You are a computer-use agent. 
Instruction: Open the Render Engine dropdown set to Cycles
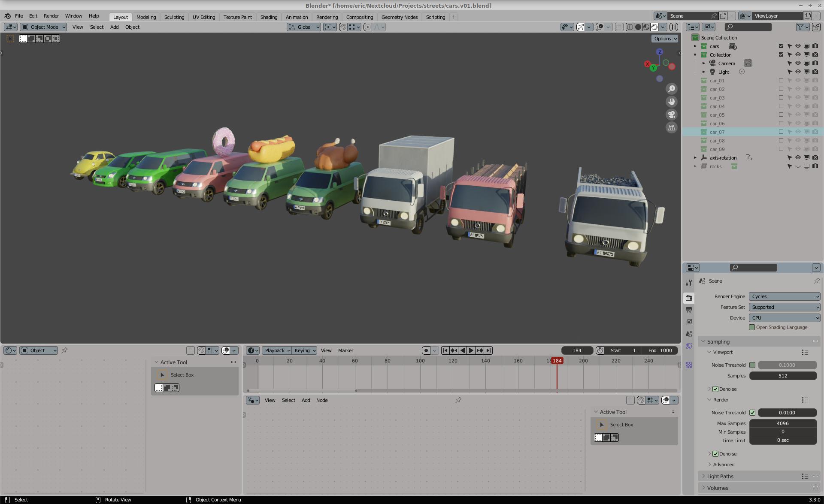(x=784, y=296)
